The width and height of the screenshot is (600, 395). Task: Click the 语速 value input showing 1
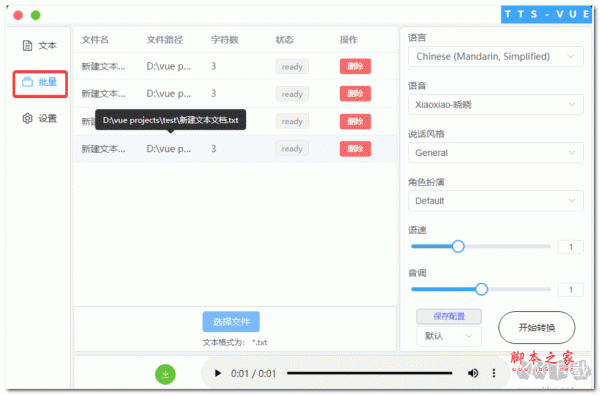point(571,247)
